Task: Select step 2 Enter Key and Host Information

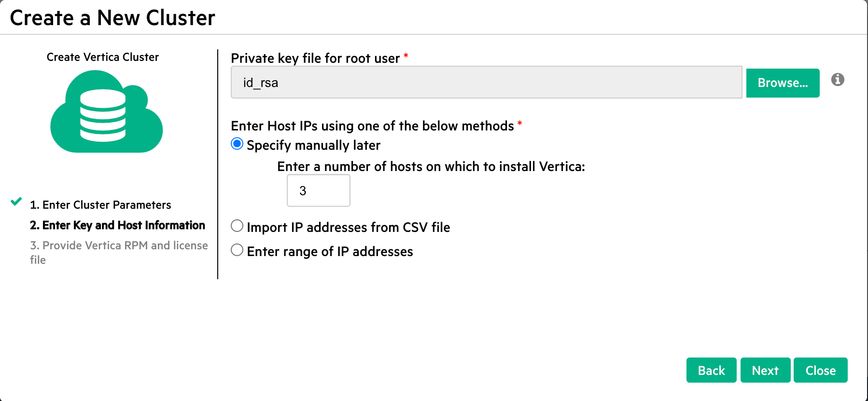Action: click(x=117, y=225)
